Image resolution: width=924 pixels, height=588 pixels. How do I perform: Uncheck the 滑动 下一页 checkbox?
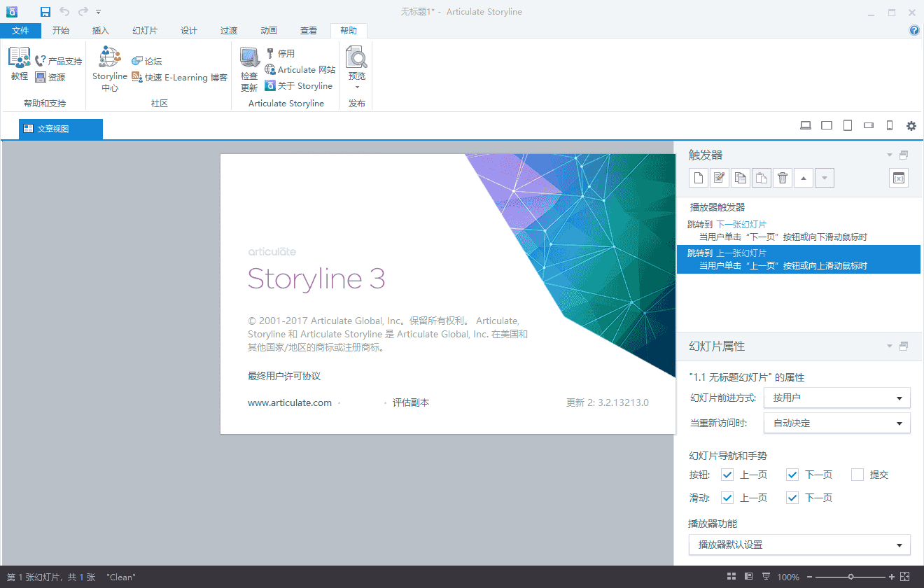point(792,498)
